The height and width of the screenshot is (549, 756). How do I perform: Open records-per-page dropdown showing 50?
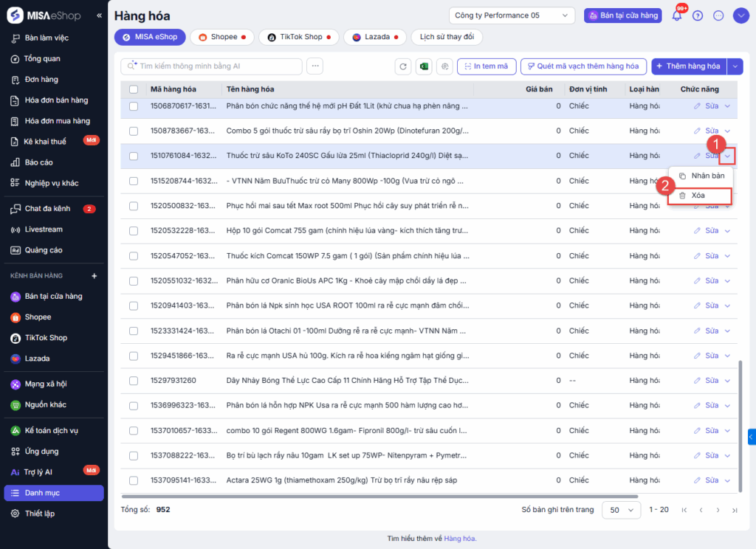pos(621,510)
